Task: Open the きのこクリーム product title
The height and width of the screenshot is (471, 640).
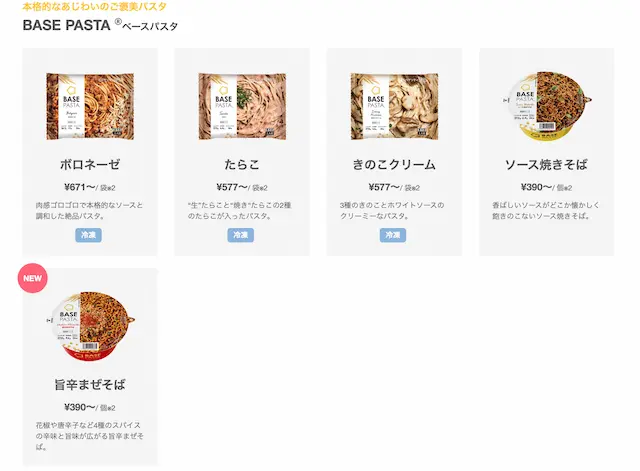Action: (x=394, y=164)
